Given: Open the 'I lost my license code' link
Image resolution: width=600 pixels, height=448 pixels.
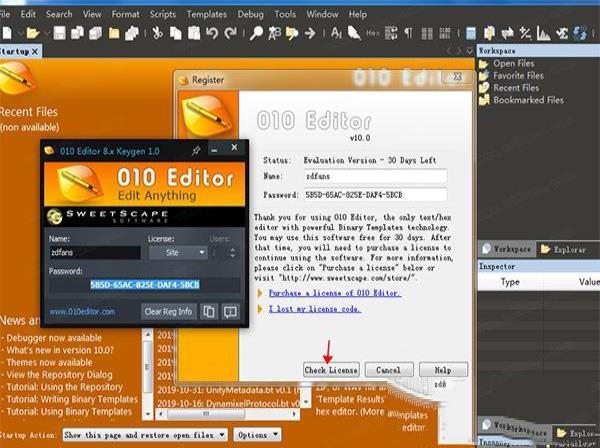Looking at the screenshot, I should coord(315,308).
